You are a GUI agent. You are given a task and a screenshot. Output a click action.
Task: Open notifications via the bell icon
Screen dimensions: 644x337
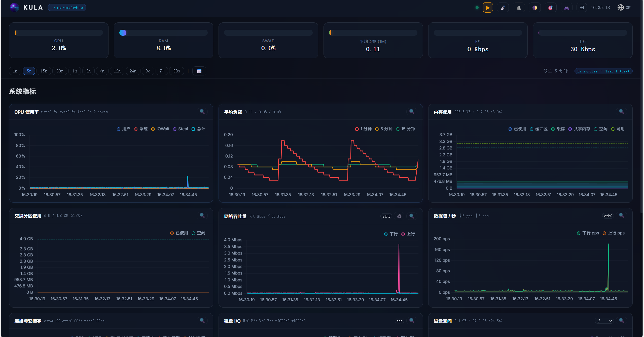tap(519, 7)
